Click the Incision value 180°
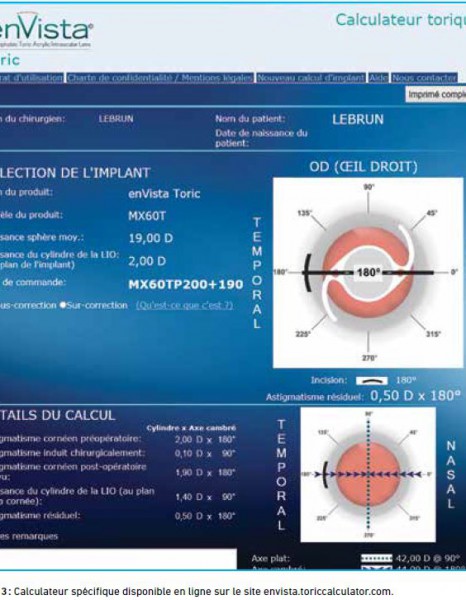The height and width of the screenshot is (600, 466). coord(406,380)
